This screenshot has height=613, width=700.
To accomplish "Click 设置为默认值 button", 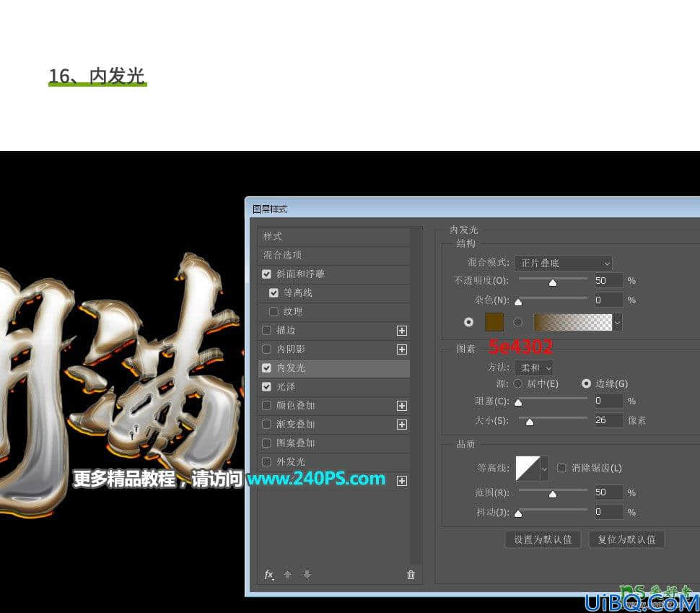I will pos(543,539).
